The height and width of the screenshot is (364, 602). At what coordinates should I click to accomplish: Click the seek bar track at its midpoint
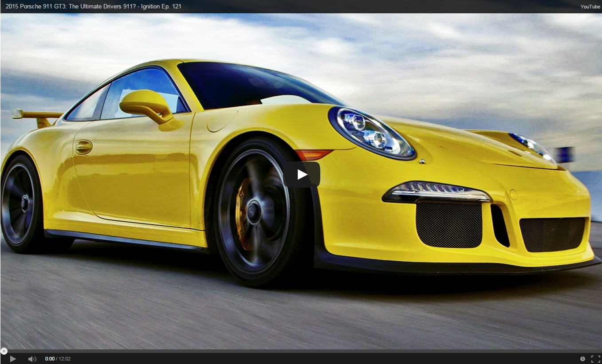point(301,351)
